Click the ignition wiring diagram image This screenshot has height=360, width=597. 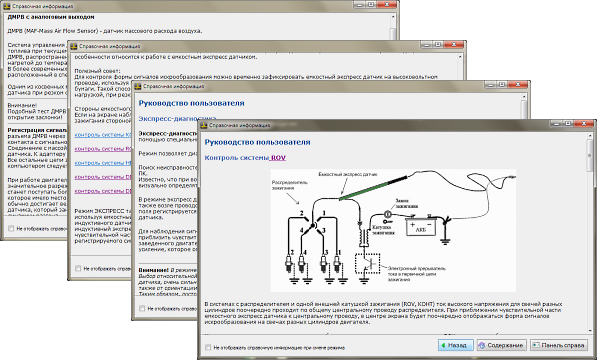coord(393,231)
